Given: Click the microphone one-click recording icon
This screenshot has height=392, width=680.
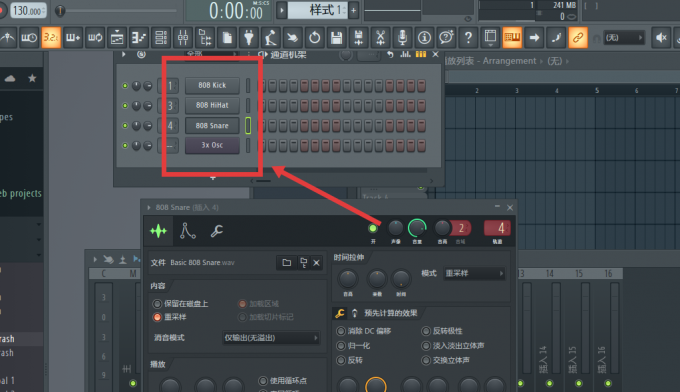Looking at the screenshot, I should pyautogui.click(x=402, y=38).
